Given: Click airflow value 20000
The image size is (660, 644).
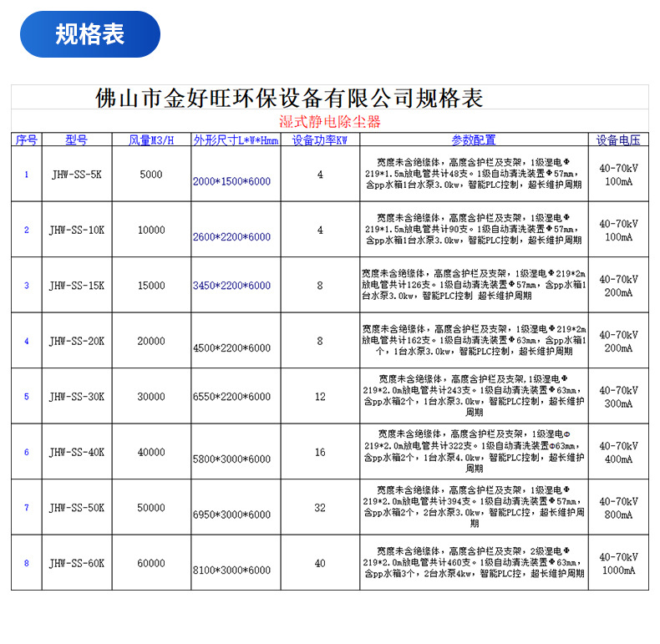Looking at the screenshot, I should click(x=151, y=341).
